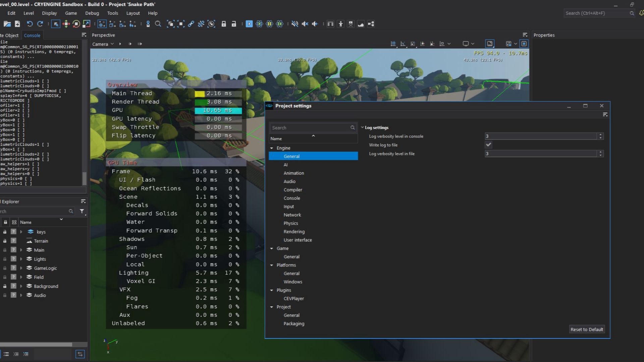Screen dimensions: 644x362
Task: Open the Display menu
Action: click(x=49, y=13)
